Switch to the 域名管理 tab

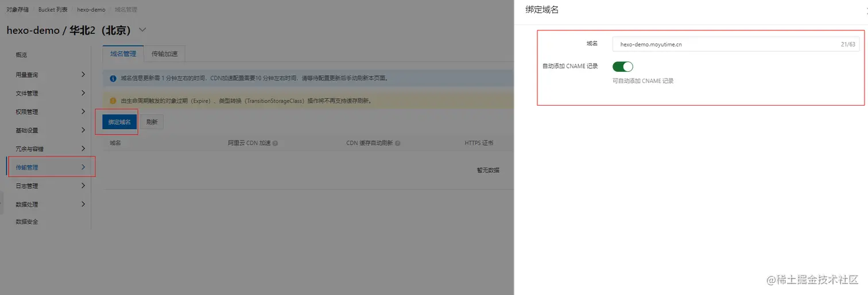pyautogui.click(x=123, y=54)
